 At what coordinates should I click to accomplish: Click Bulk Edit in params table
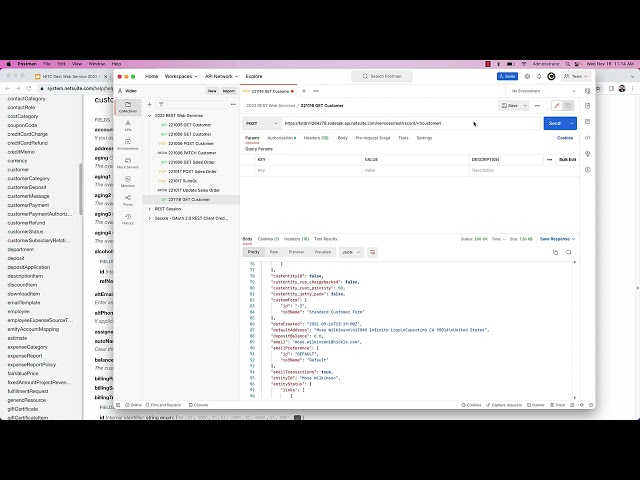pos(567,160)
